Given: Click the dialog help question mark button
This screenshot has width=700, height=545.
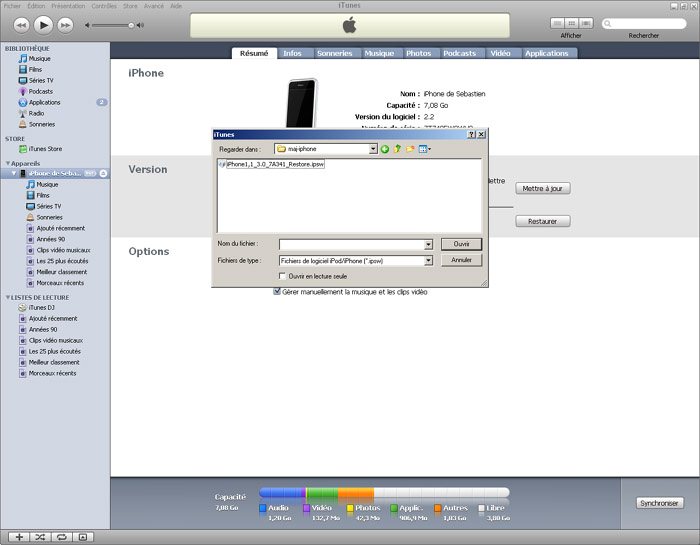Looking at the screenshot, I should pyautogui.click(x=471, y=134).
